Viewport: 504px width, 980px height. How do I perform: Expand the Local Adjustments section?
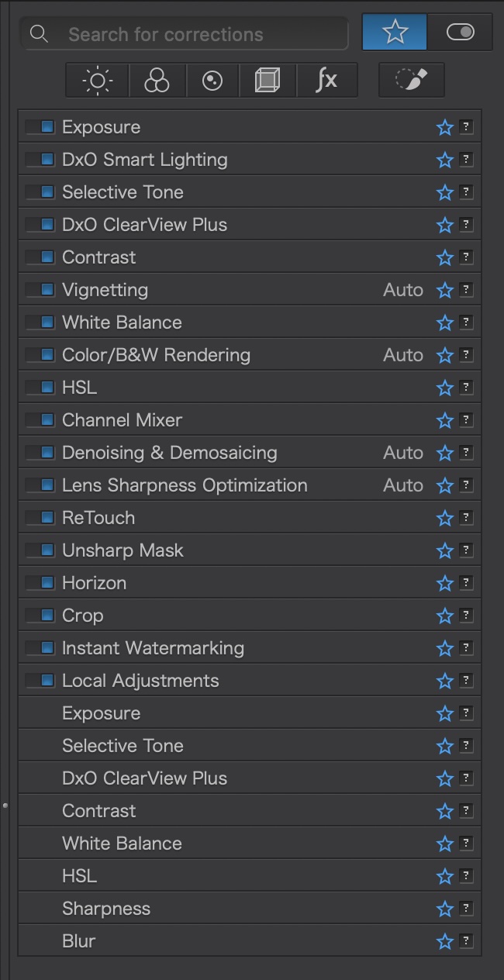pos(140,681)
